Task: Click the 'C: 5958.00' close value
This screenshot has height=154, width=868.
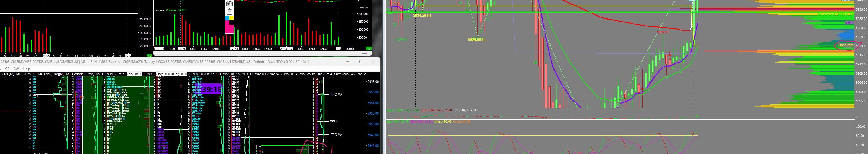Action: (134, 74)
